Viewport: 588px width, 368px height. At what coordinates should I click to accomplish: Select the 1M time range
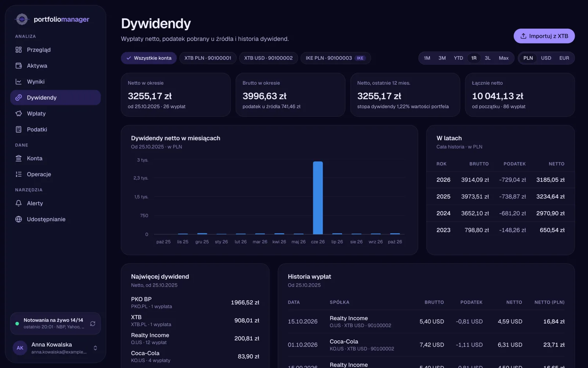click(427, 58)
